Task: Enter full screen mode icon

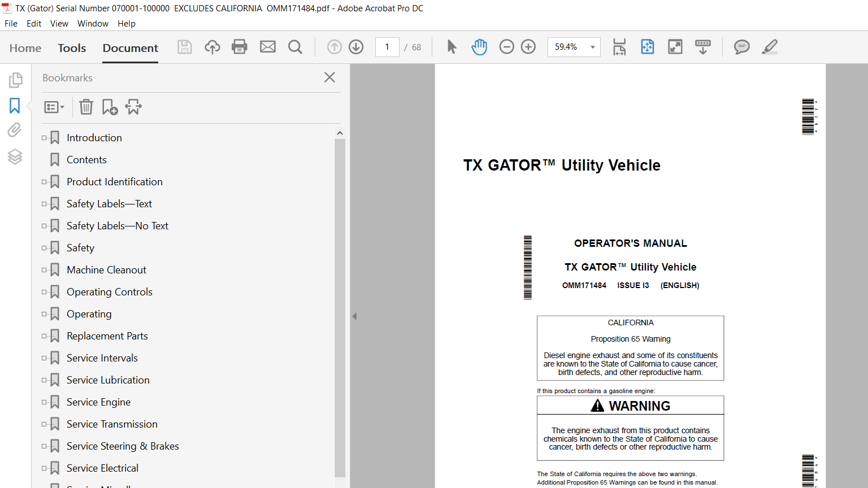Action: pyautogui.click(x=675, y=47)
